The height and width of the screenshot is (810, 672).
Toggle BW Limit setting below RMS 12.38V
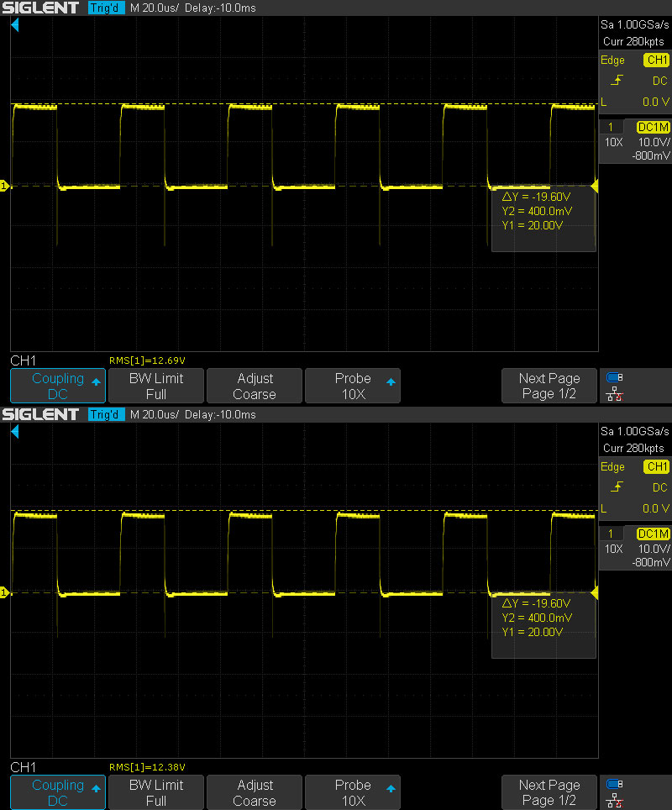156,792
